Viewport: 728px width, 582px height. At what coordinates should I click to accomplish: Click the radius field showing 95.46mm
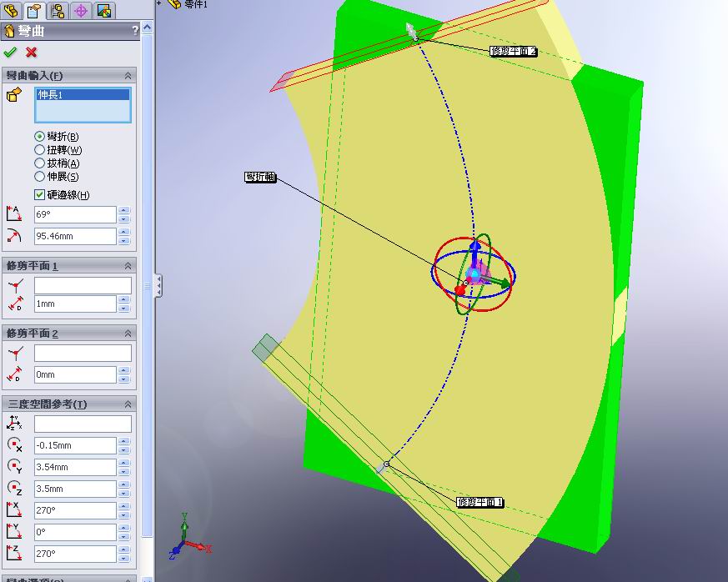tap(75, 236)
